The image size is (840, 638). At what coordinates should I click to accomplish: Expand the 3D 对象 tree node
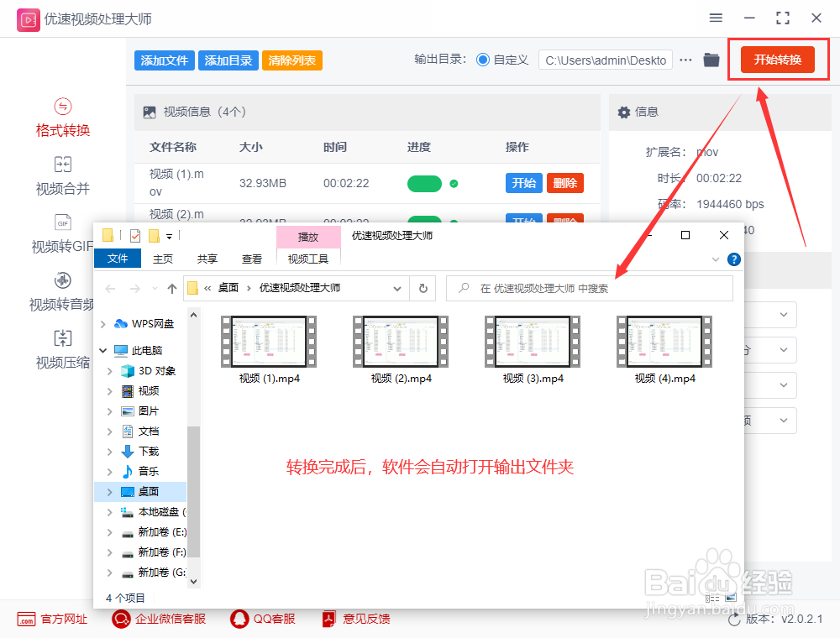(110, 371)
